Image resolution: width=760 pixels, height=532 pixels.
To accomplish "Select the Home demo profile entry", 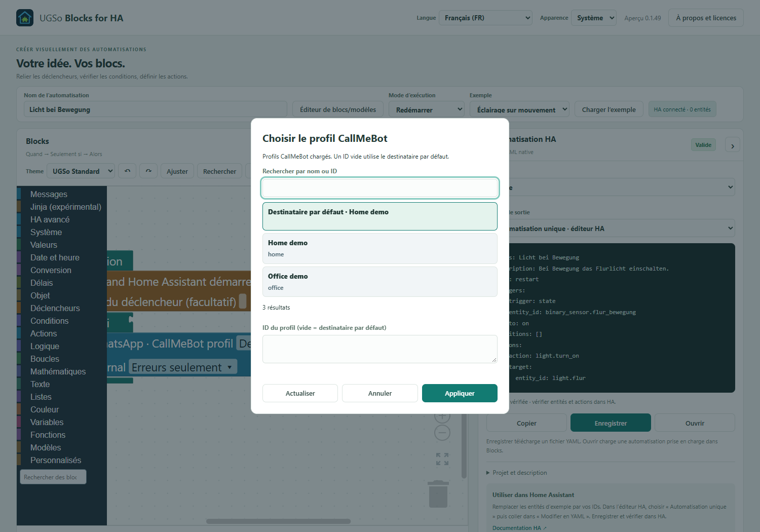I will click(x=380, y=248).
